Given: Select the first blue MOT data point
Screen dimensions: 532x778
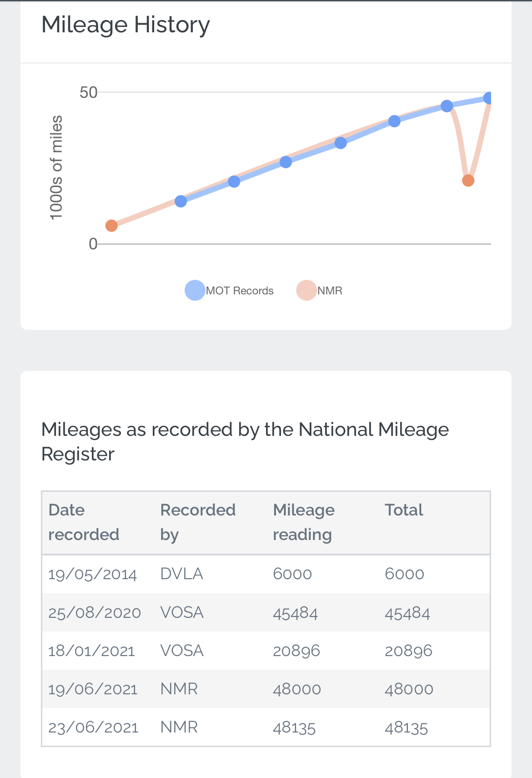Looking at the screenshot, I should pyautogui.click(x=181, y=201).
